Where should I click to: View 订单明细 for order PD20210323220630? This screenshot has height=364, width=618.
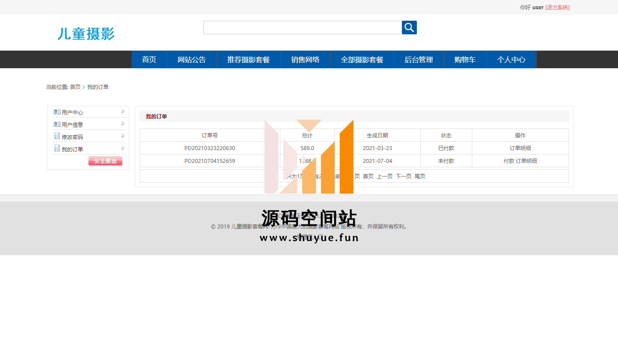[520, 148]
